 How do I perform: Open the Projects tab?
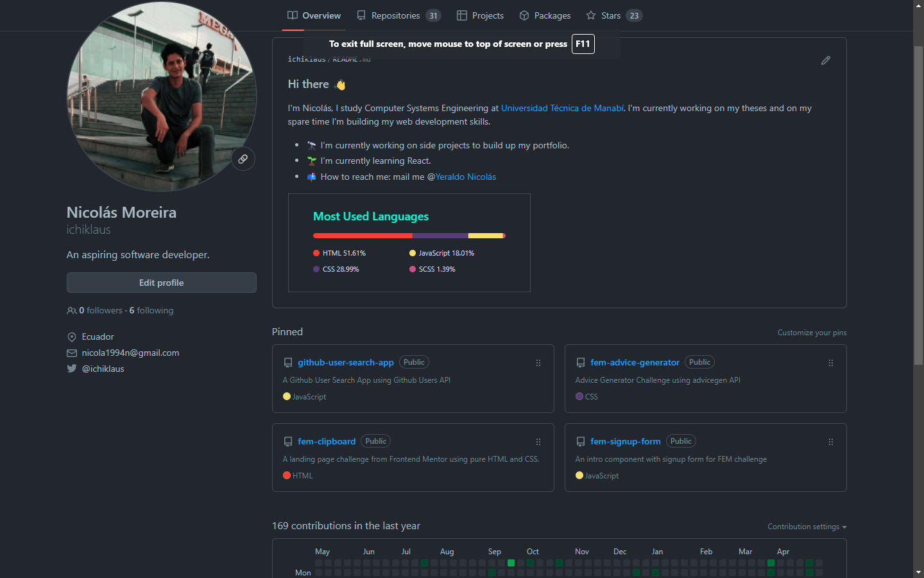point(480,15)
